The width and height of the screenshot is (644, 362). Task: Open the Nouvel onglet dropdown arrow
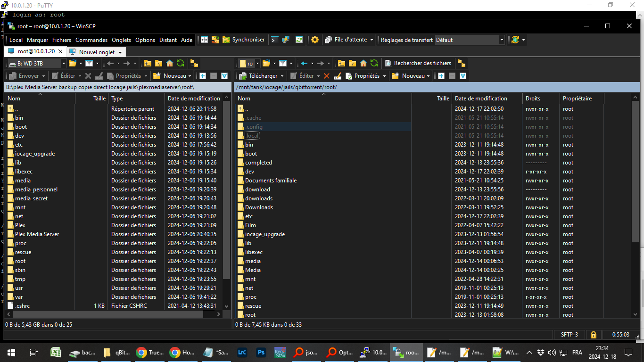pyautogui.click(x=120, y=52)
